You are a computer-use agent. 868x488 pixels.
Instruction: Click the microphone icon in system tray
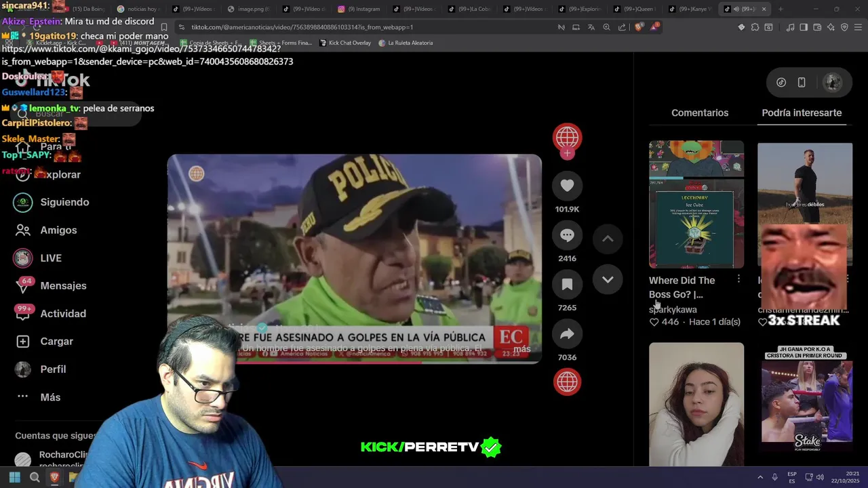click(774, 477)
